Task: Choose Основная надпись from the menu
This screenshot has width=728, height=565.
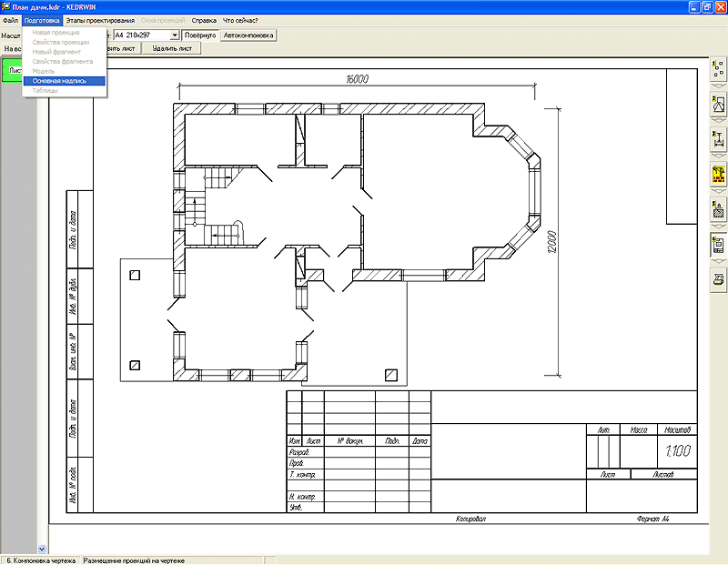Action: (64, 81)
